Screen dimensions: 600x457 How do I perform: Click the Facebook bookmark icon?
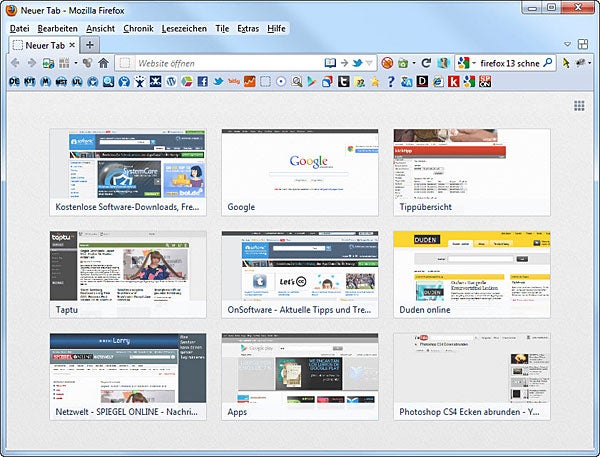(202, 81)
